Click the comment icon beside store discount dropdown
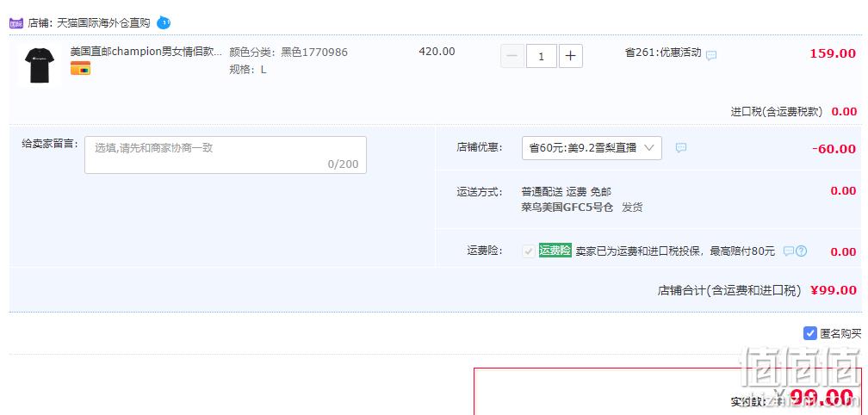 [x=681, y=148]
